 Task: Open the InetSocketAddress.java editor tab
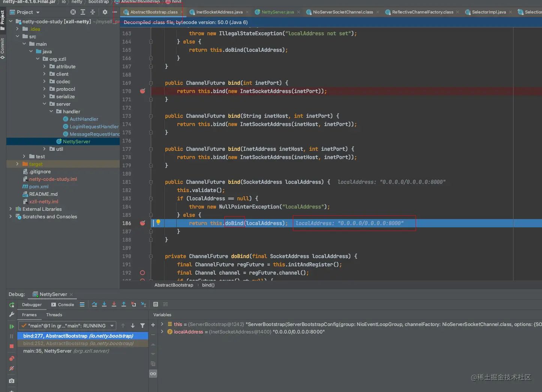click(x=219, y=12)
